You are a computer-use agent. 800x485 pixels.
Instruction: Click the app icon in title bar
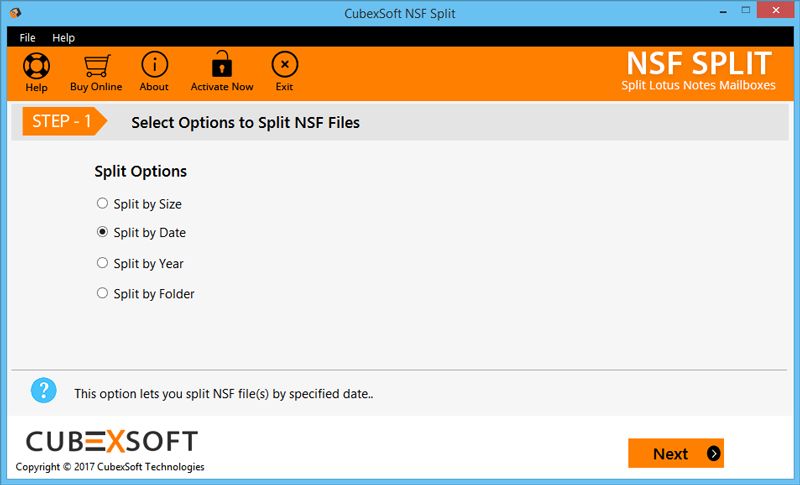click(15, 13)
